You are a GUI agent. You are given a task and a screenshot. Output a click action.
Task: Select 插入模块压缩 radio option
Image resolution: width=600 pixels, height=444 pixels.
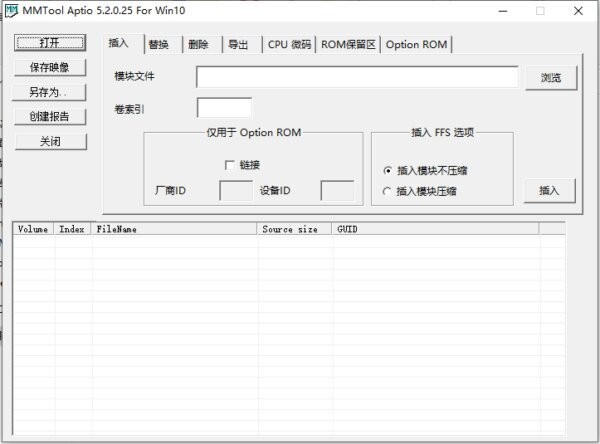[387, 191]
